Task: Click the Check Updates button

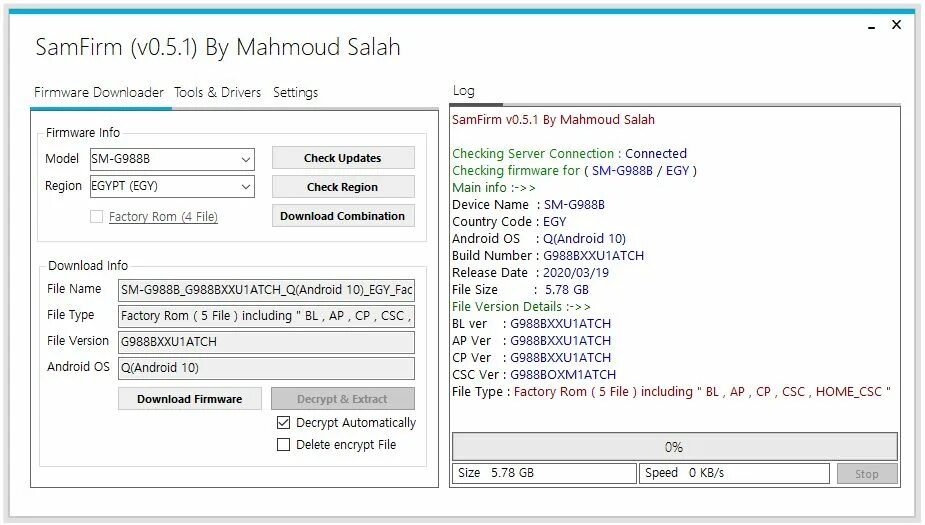Action: [x=343, y=158]
